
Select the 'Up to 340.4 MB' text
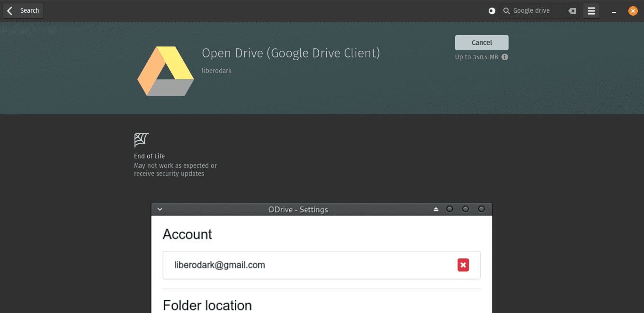(x=476, y=57)
